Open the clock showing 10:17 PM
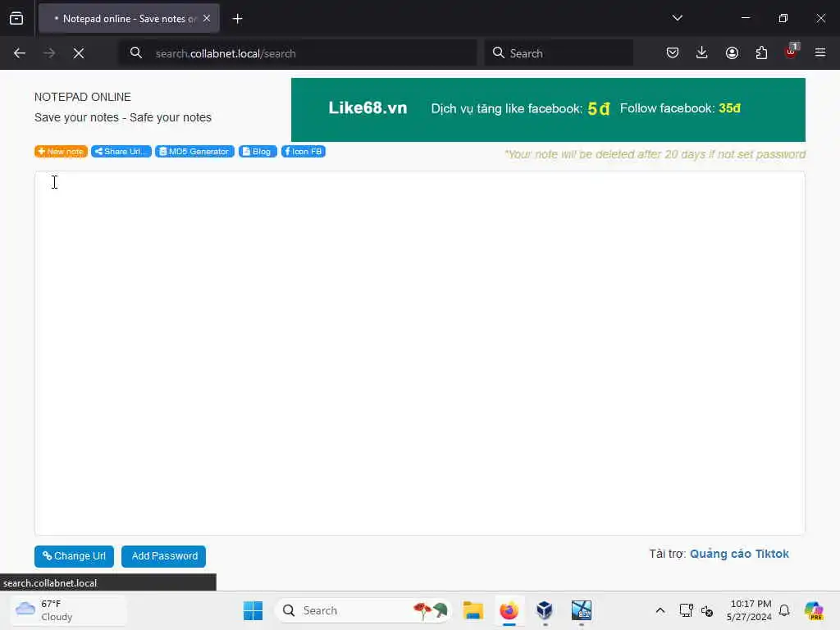This screenshot has height=630, width=840. (749, 610)
